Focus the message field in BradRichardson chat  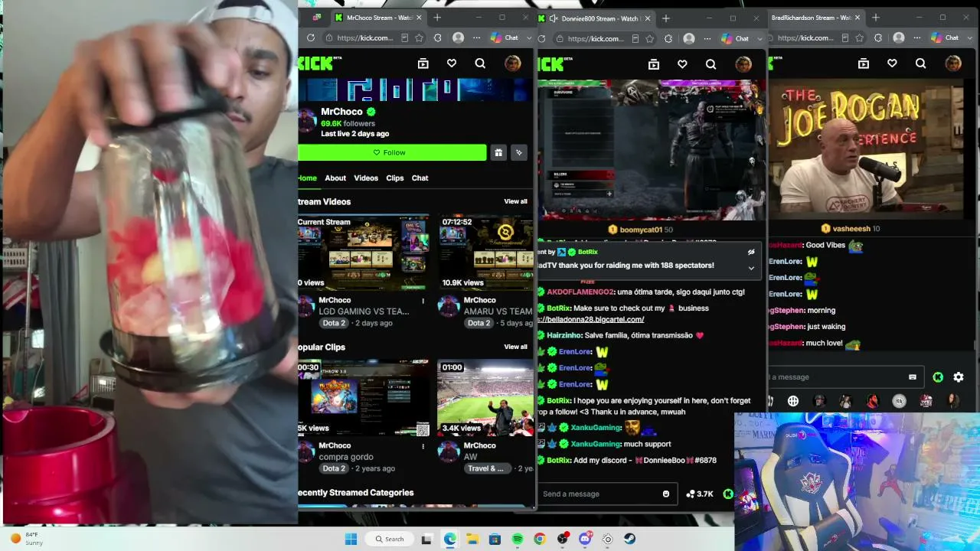coord(844,377)
